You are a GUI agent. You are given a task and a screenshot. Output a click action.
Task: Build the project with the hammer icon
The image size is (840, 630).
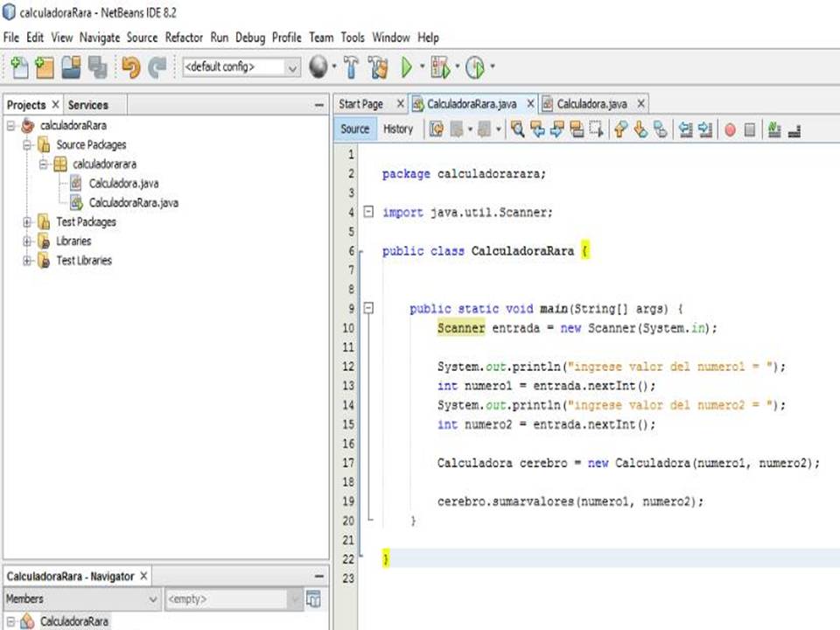(353, 67)
